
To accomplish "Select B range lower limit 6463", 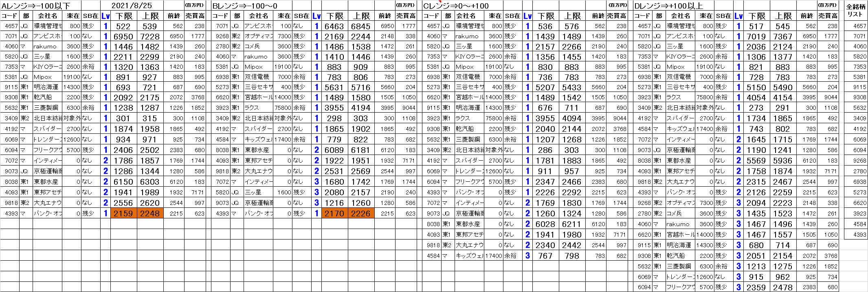I will pyautogui.click(x=334, y=26).
